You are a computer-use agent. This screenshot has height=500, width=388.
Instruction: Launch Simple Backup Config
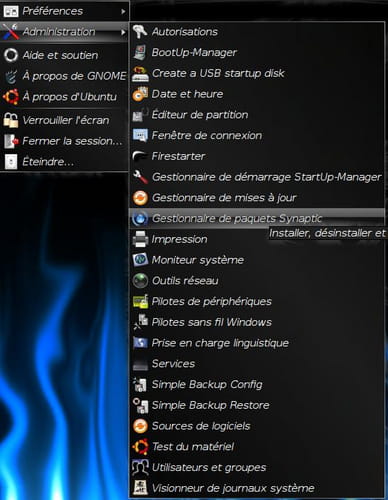tap(257, 384)
